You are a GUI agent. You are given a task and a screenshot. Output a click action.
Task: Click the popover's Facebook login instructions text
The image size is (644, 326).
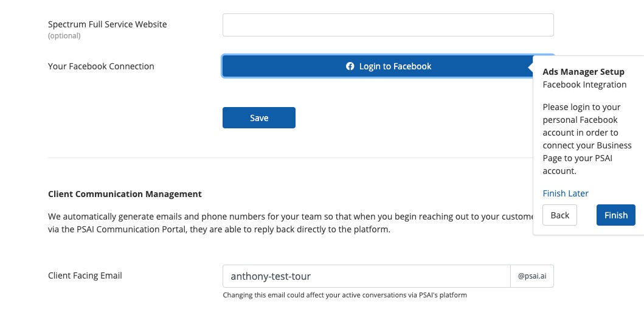tap(587, 139)
